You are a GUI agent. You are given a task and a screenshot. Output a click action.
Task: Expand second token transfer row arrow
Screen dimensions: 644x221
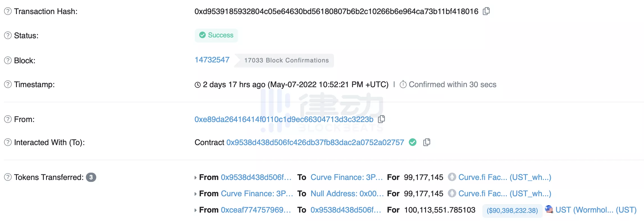(196, 194)
